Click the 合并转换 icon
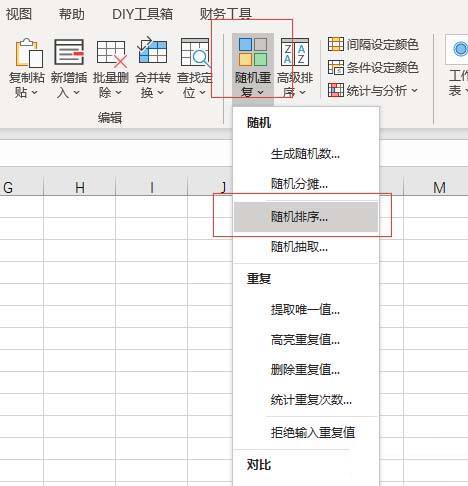The image size is (468, 486). [x=152, y=51]
